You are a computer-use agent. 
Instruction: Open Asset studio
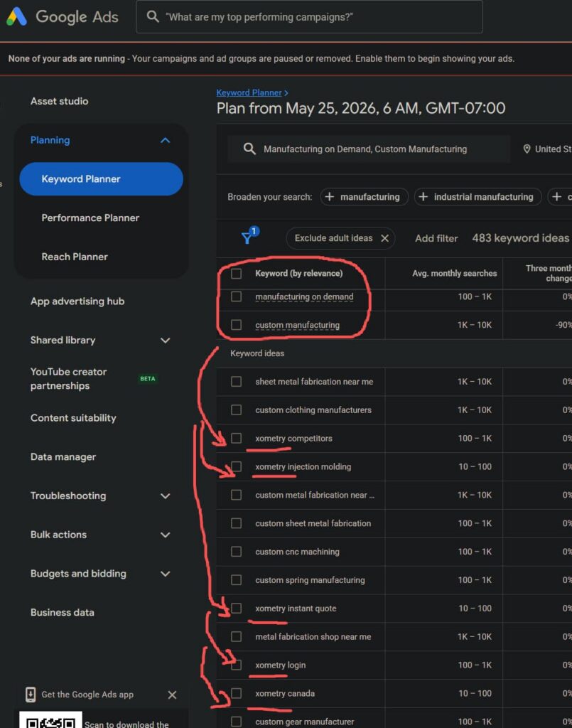coord(60,101)
